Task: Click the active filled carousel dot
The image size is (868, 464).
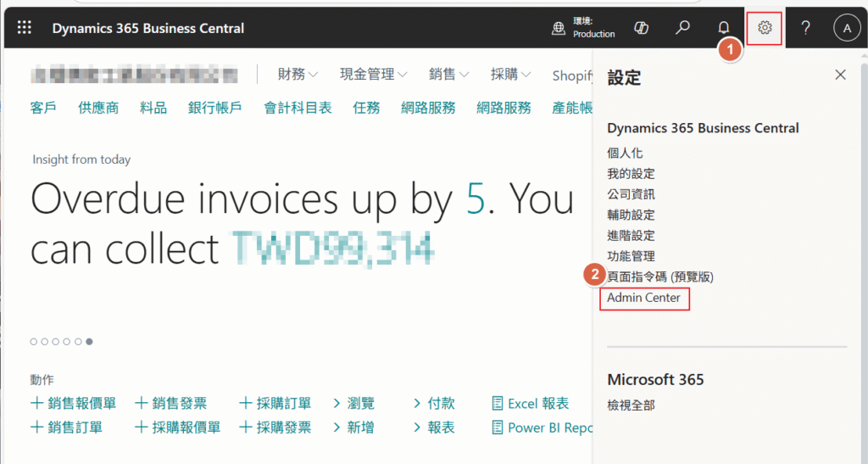Action: click(x=89, y=342)
